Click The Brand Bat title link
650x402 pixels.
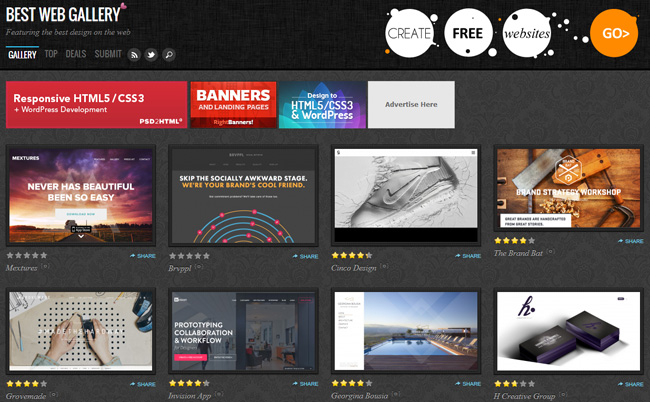pos(518,253)
